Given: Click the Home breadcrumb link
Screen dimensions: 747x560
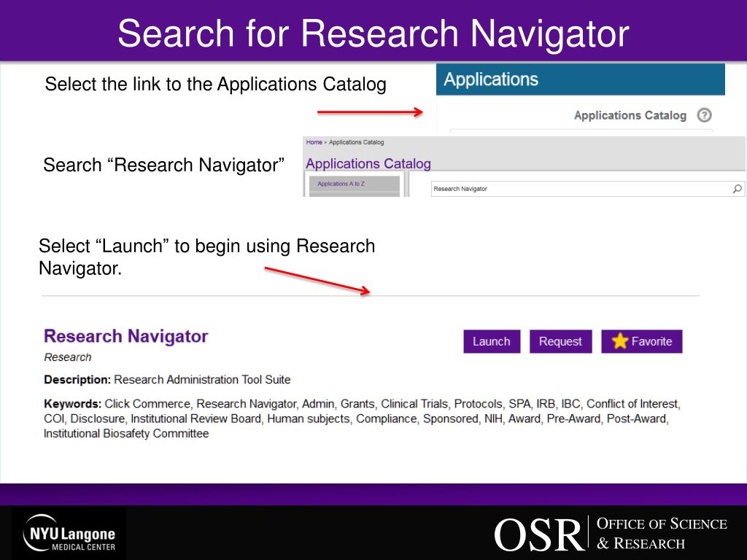Looking at the screenshot, I should pyautogui.click(x=314, y=142).
